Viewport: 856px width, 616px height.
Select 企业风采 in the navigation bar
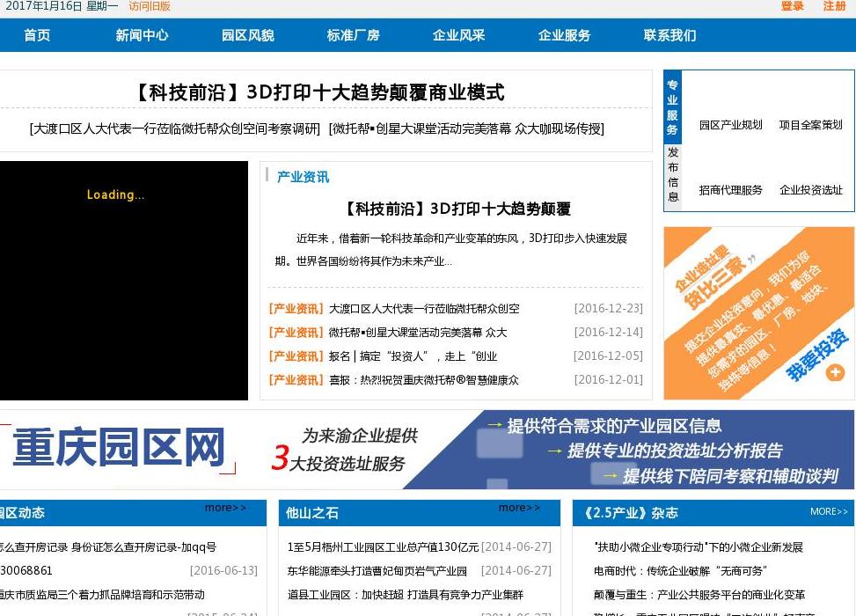coord(458,35)
